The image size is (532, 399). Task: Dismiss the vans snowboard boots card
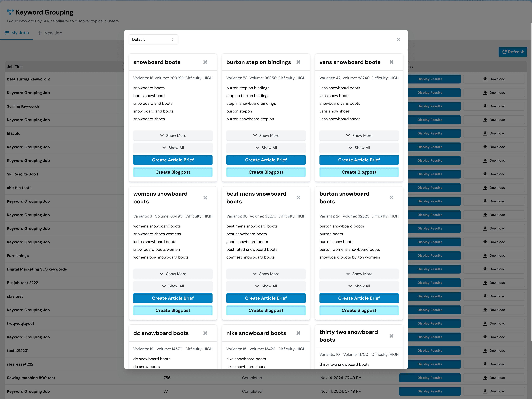click(391, 62)
